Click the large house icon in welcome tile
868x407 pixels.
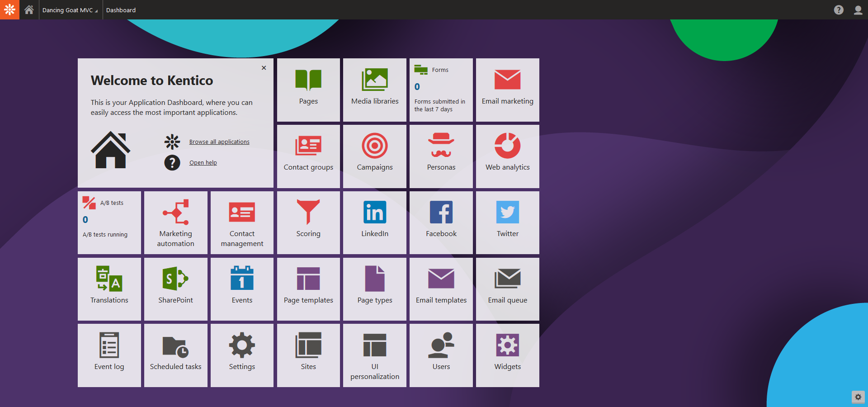pos(111,150)
